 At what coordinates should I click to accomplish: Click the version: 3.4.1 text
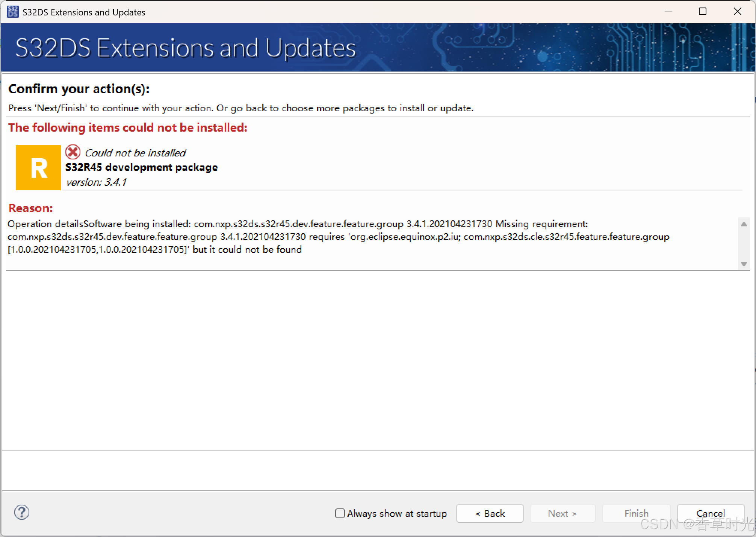[96, 182]
